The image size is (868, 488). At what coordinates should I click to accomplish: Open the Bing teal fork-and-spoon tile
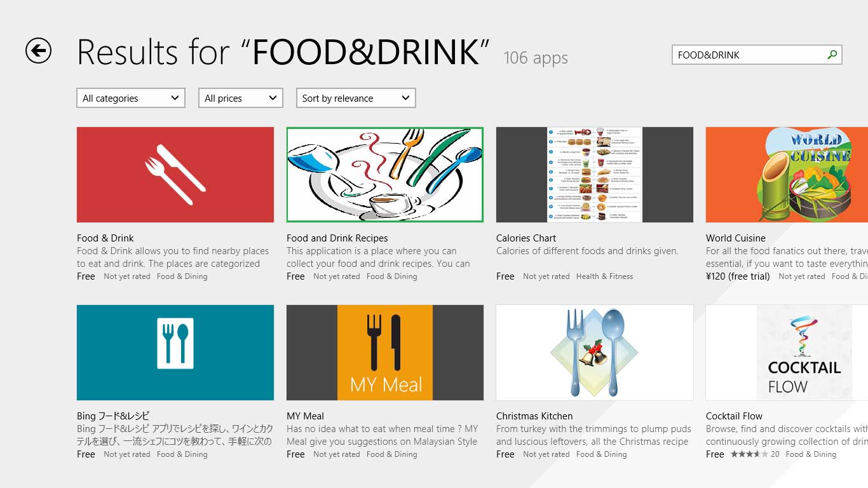click(x=175, y=353)
